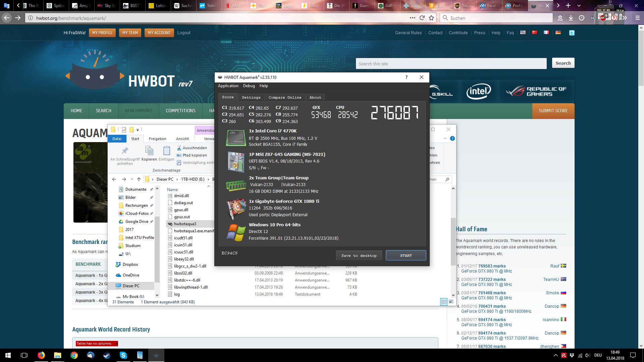
Task: Open the Firefox hamburger menu
Action: click(x=637, y=18)
